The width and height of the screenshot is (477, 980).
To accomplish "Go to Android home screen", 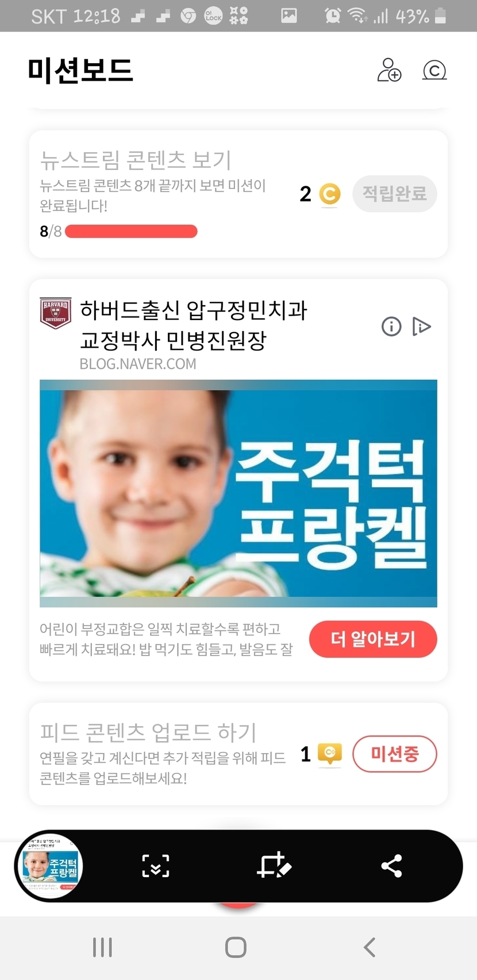I will click(x=236, y=947).
